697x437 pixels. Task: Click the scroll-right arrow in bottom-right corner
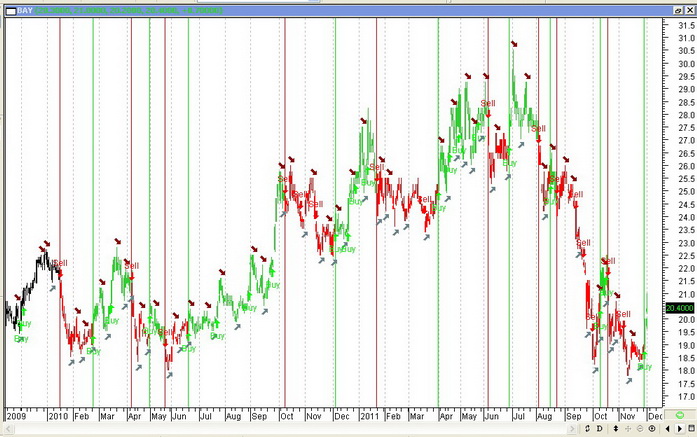[679, 429]
